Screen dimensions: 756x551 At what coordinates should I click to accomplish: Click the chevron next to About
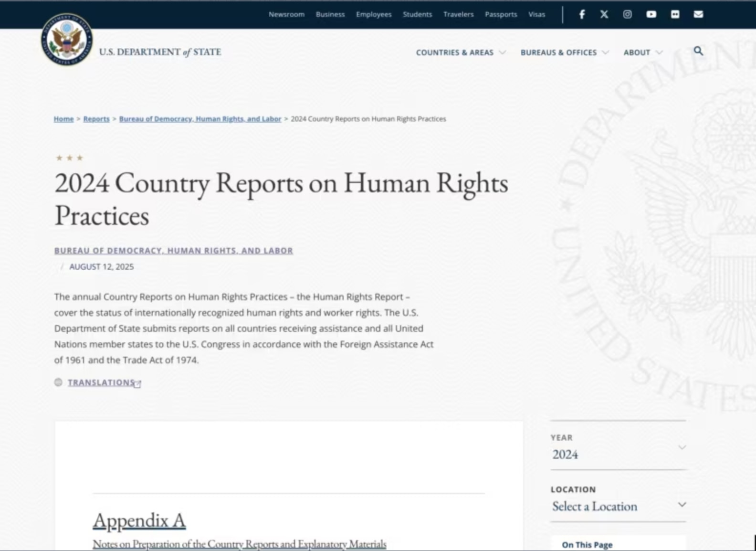coord(659,52)
